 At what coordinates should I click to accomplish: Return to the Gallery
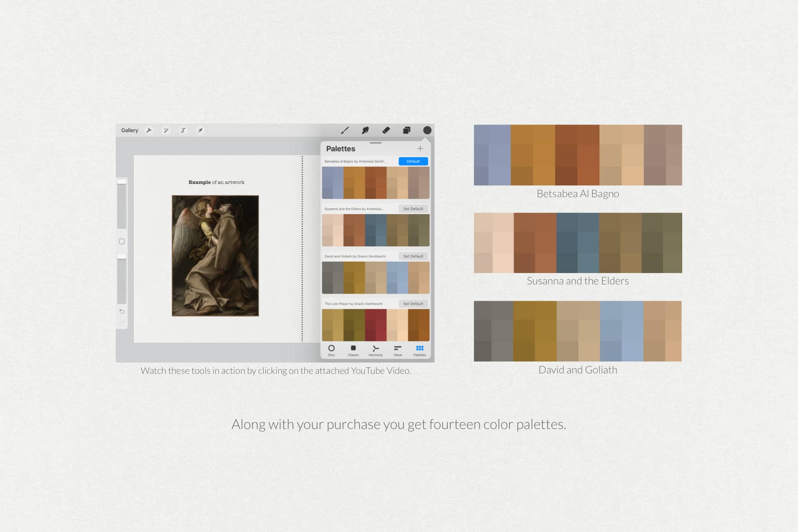tap(130, 130)
